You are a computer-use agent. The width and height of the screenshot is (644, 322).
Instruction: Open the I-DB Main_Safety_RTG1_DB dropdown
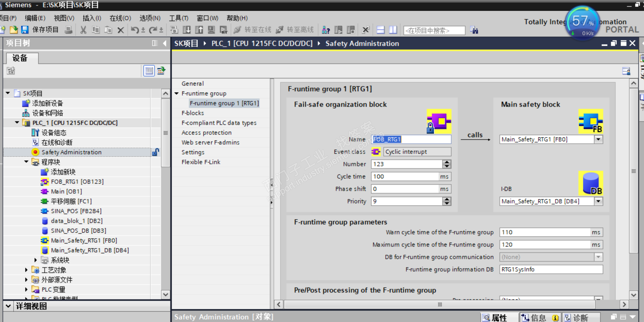click(599, 201)
